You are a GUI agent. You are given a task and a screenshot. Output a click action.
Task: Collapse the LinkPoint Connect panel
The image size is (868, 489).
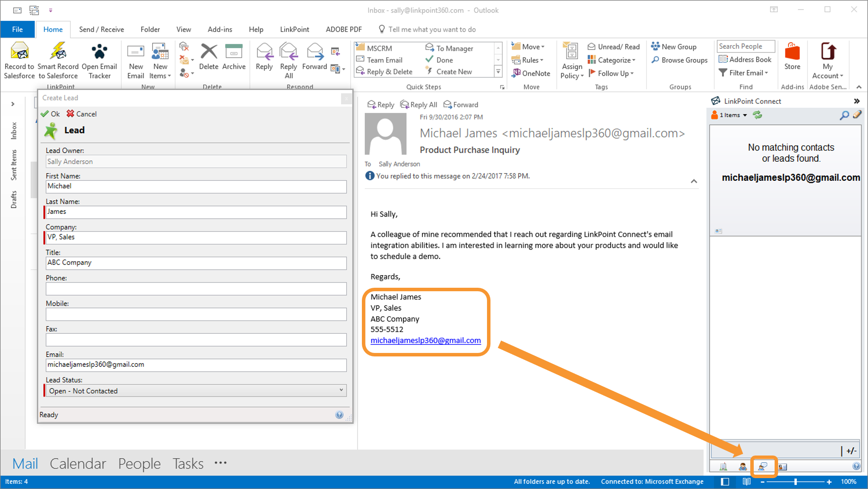click(856, 101)
